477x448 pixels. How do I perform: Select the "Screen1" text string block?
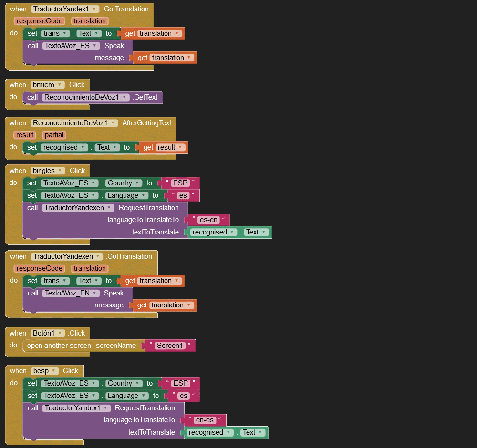click(170, 346)
